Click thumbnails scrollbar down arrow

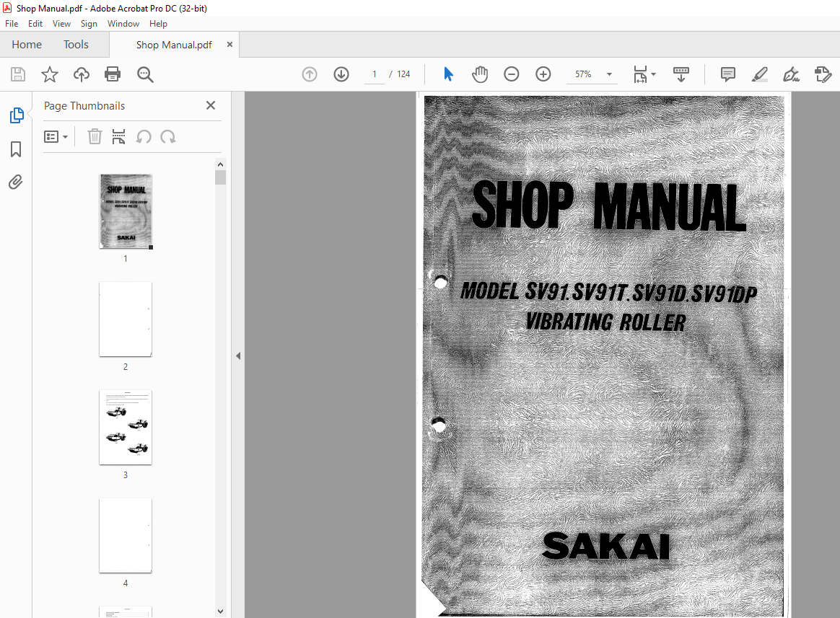click(220, 611)
